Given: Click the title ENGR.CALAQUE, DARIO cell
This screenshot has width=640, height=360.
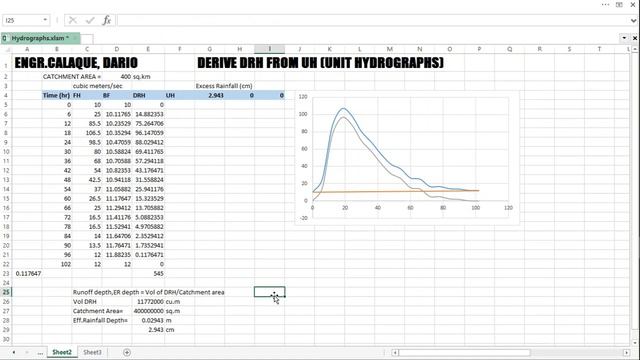Looking at the screenshot, I should coord(76,63).
